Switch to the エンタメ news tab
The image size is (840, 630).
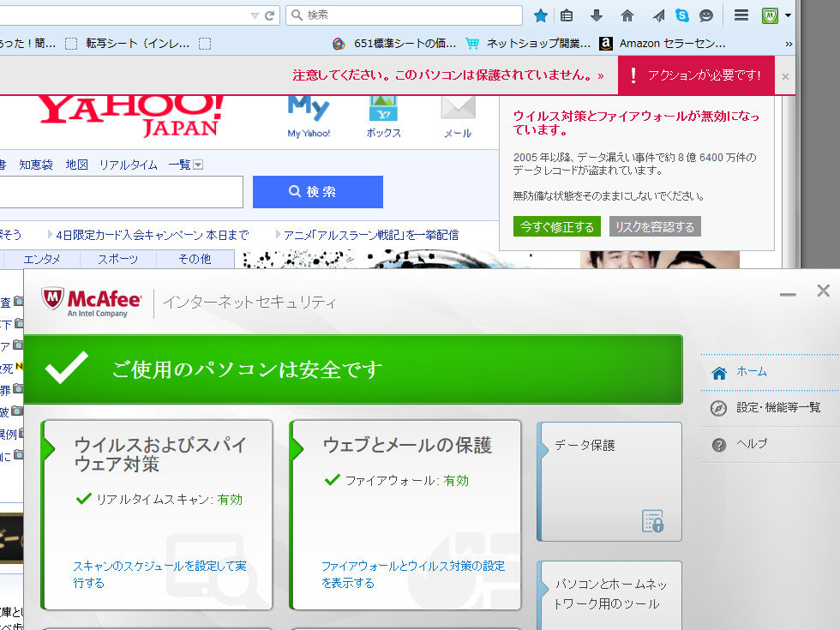42,259
